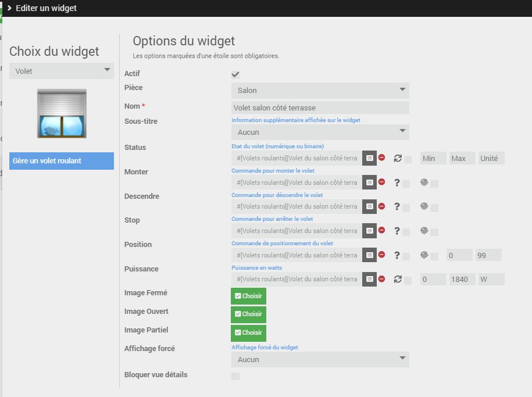The height and width of the screenshot is (397, 532).
Task: Remove the Puissance command with red icon
Action: click(x=382, y=279)
